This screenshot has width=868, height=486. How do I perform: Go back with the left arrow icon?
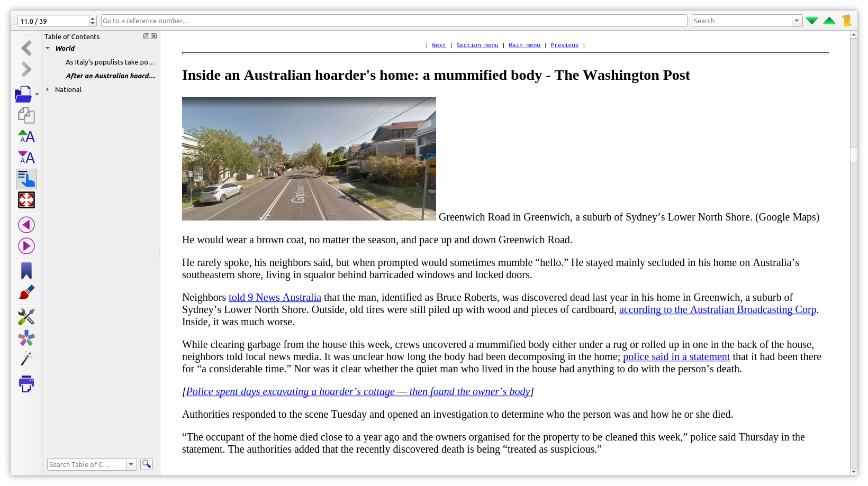tap(26, 48)
